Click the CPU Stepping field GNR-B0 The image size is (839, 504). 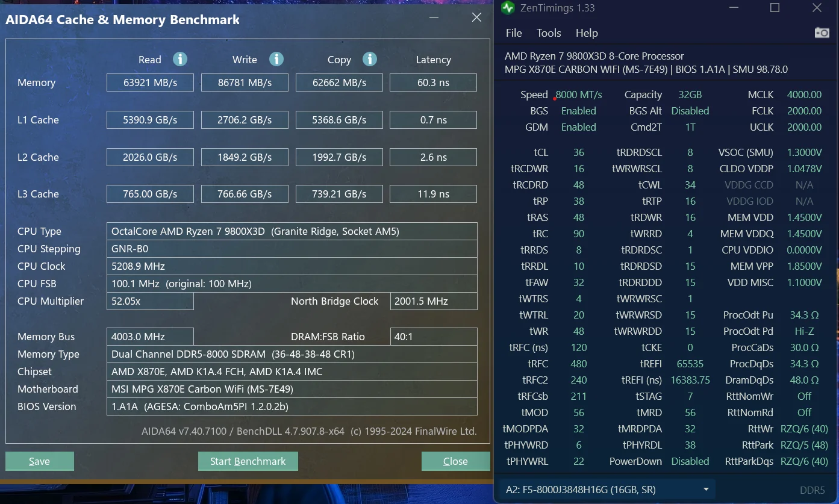point(292,249)
